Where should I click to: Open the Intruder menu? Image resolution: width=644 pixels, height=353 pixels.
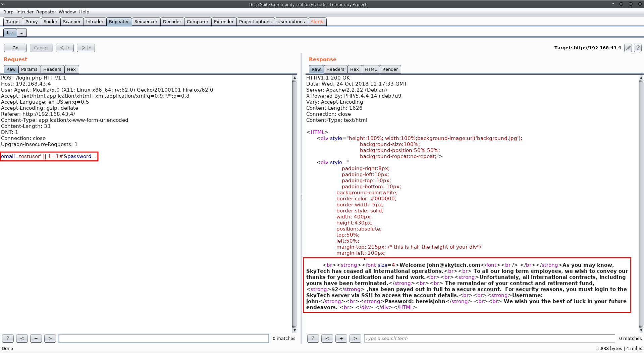click(25, 12)
